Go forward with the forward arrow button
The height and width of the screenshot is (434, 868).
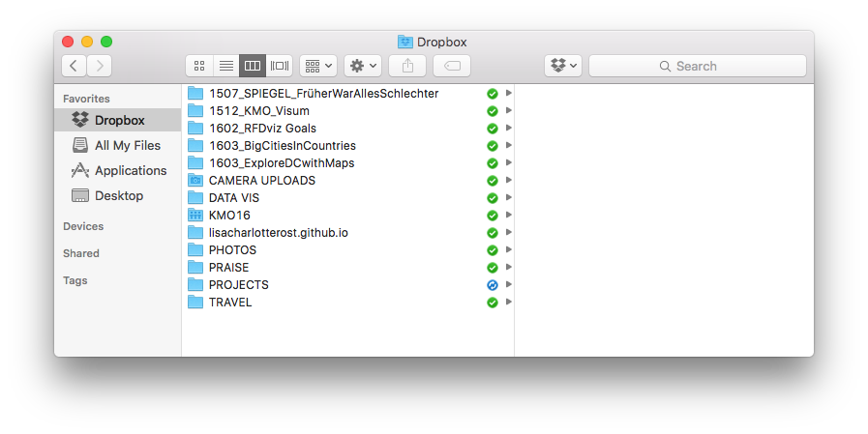(x=100, y=66)
